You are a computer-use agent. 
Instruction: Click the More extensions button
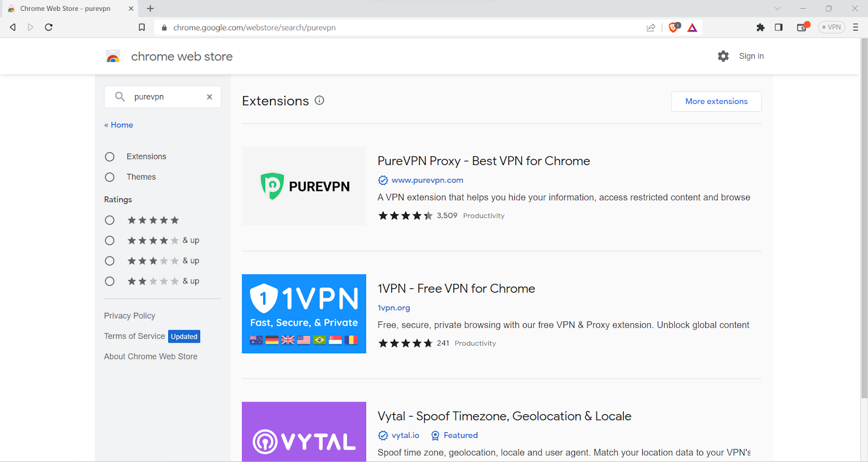[716, 102]
